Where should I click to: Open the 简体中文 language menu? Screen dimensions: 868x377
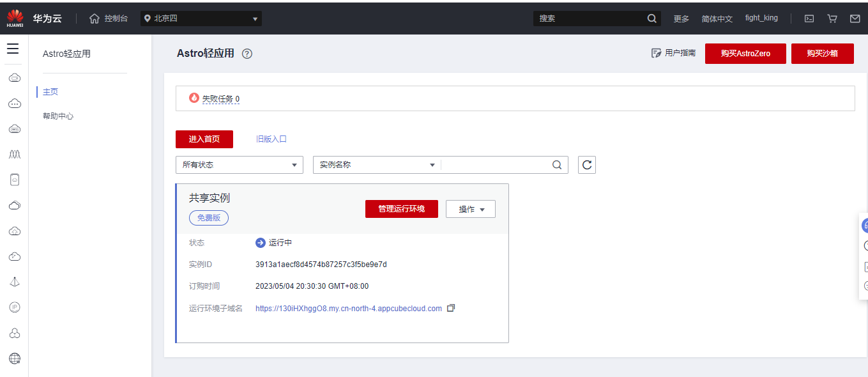point(717,19)
